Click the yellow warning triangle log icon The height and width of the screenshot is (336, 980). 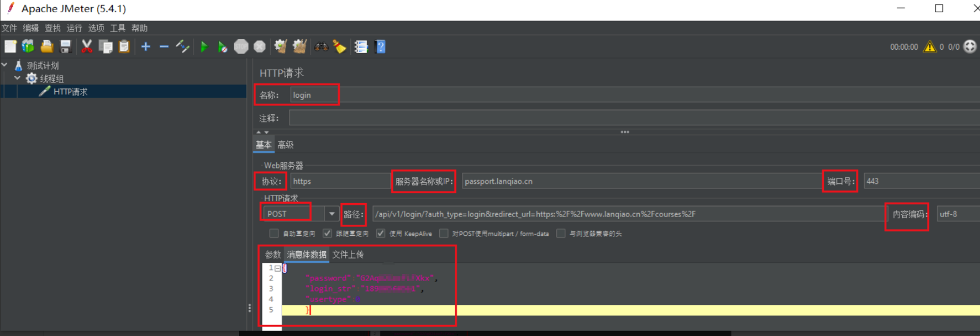[x=930, y=47]
